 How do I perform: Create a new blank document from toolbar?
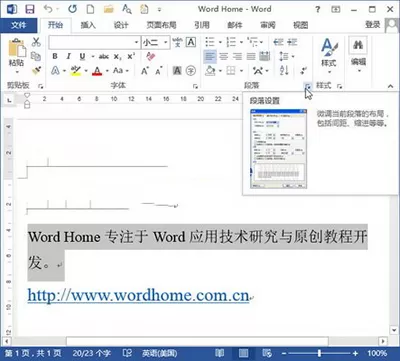90,9
